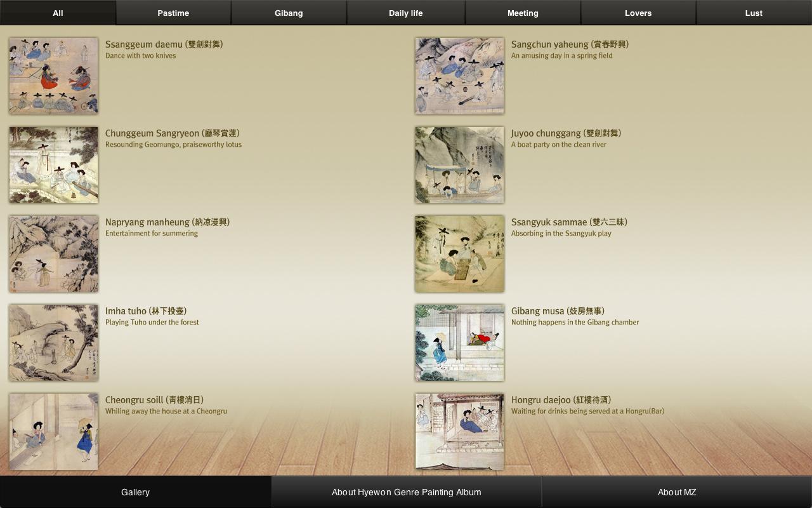This screenshot has height=508, width=812.
Task: Open the Juyoo chunggang boat party thumbnail
Action: [460, 165]
